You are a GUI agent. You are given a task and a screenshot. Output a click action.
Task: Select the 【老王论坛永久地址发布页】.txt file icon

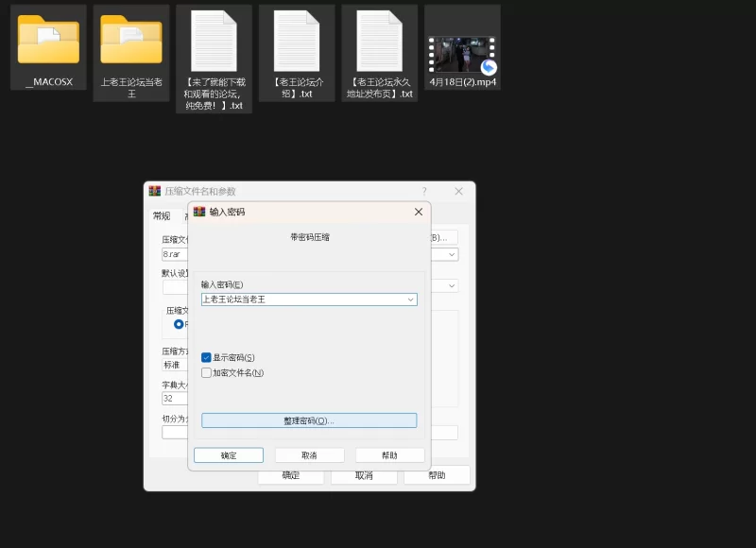[380, 41]
